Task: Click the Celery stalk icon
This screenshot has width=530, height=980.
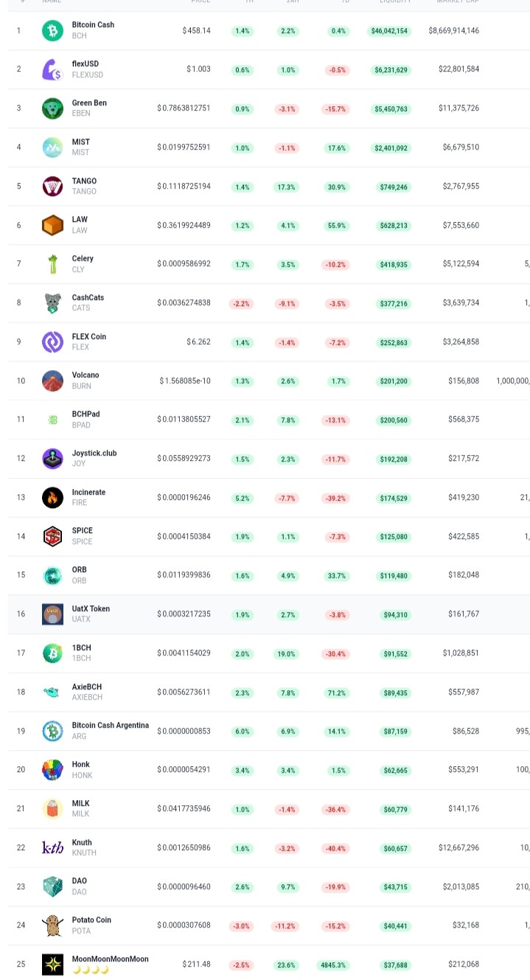Action: tap(52, 264)
